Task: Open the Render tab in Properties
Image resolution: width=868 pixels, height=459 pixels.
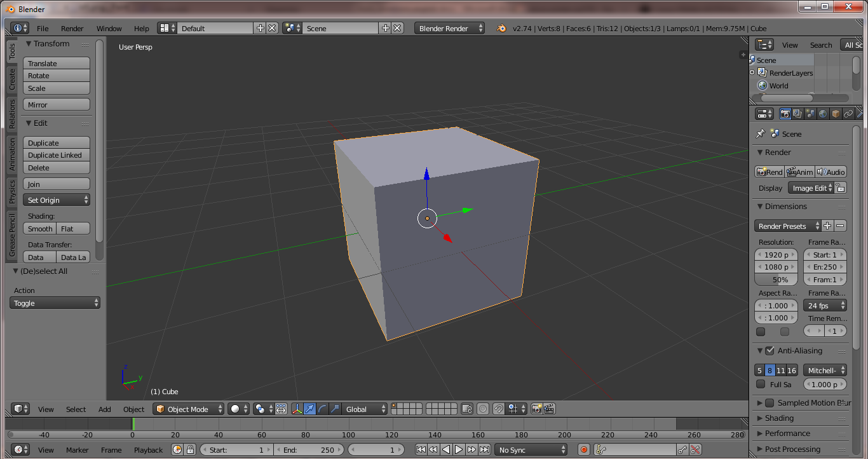Action: click(x=785, y=114)
